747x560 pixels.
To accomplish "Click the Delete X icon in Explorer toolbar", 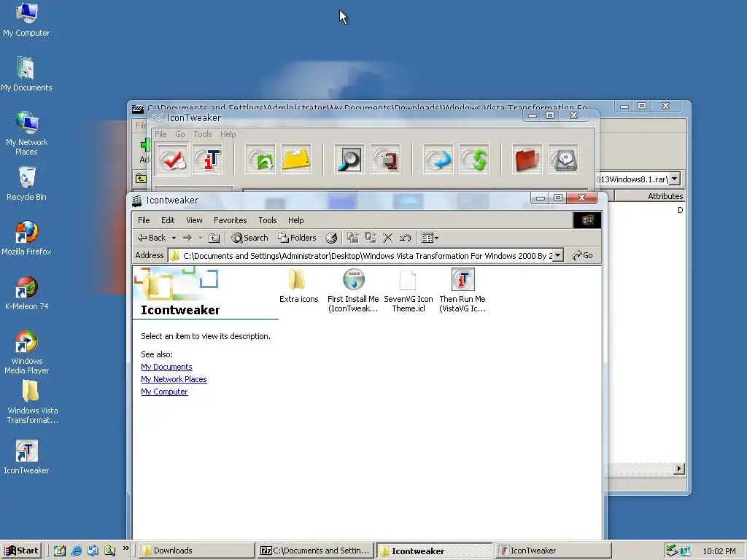I will coord(388,238).
